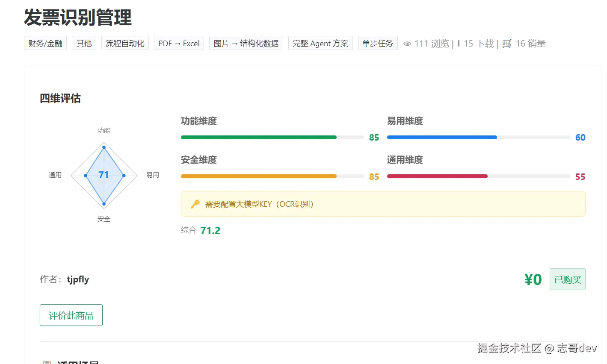The width and height of the screenshot is (607, 364).
Task: Click the 安全维度 heading
Action: click(x=199, y=160)
